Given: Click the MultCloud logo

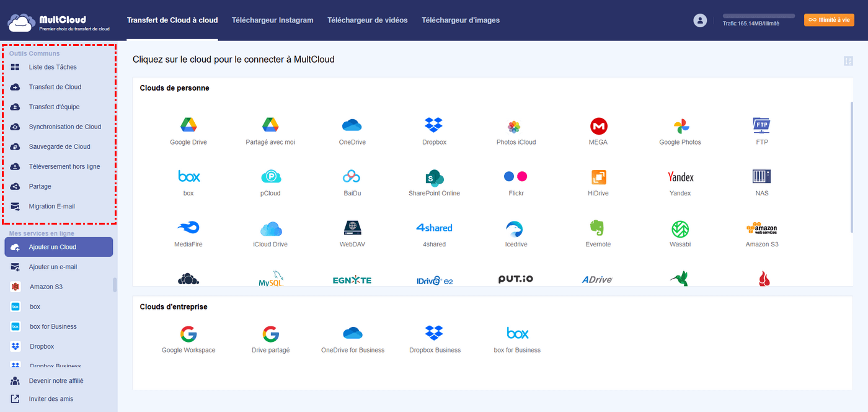Looking at the screenshot, I should tap(59, 22).
